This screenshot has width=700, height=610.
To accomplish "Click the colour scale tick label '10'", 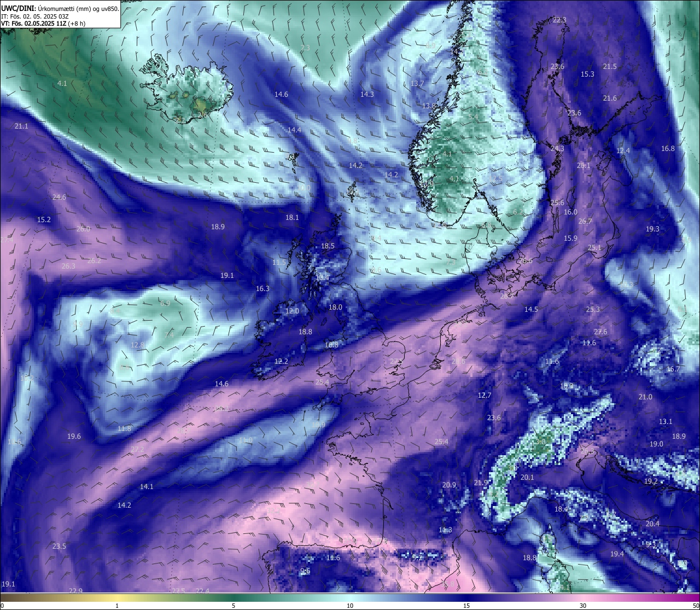I will point(350,606).
